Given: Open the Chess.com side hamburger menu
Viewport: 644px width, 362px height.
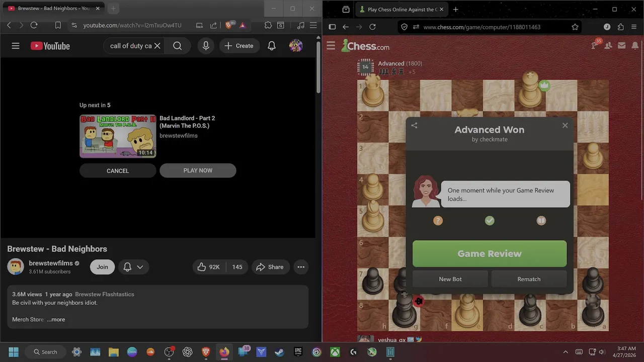Looking at the screenshot, I should click(x=331, y=46).
